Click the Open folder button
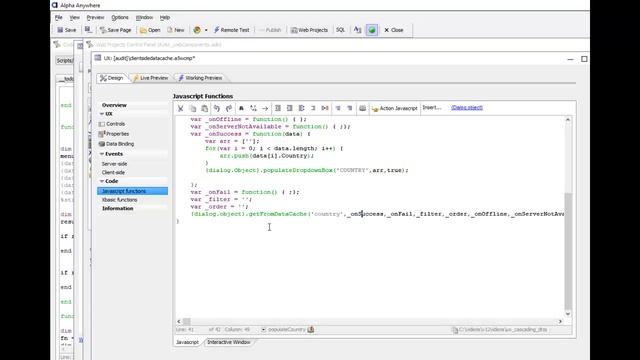This screenshot has width=640, height=360. (x=150, y=30)
